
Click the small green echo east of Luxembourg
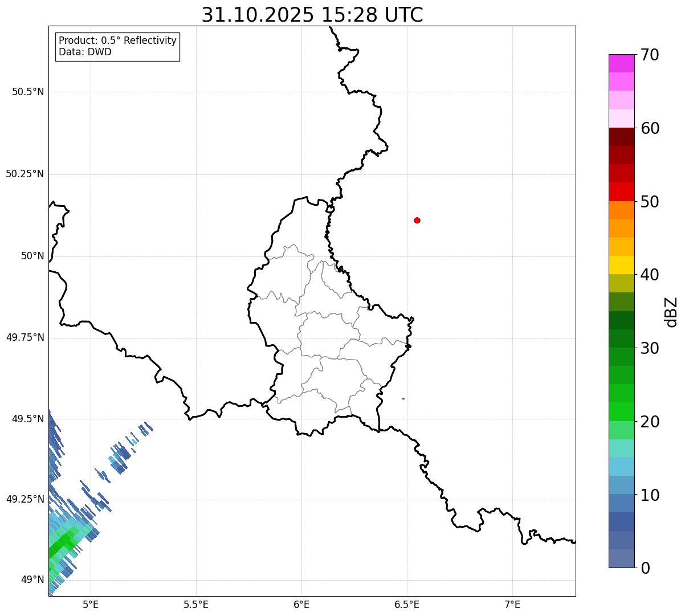(x=403, y=399)
